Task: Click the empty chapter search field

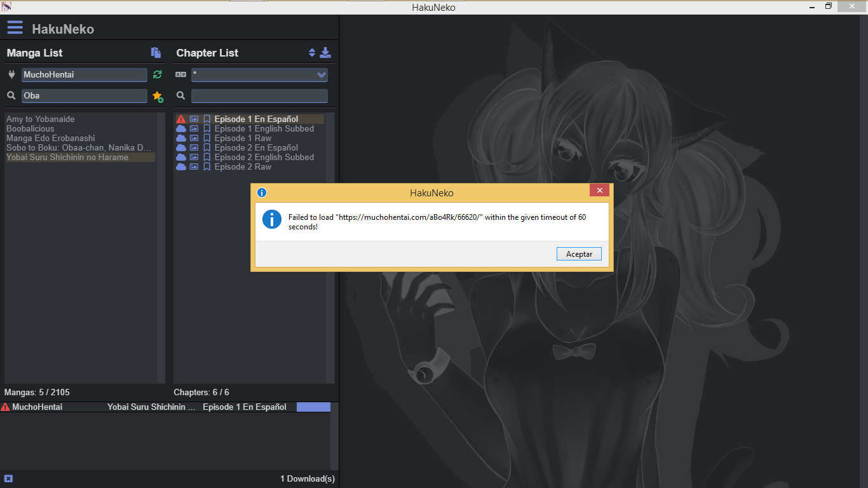Action: tap(259, 96)
